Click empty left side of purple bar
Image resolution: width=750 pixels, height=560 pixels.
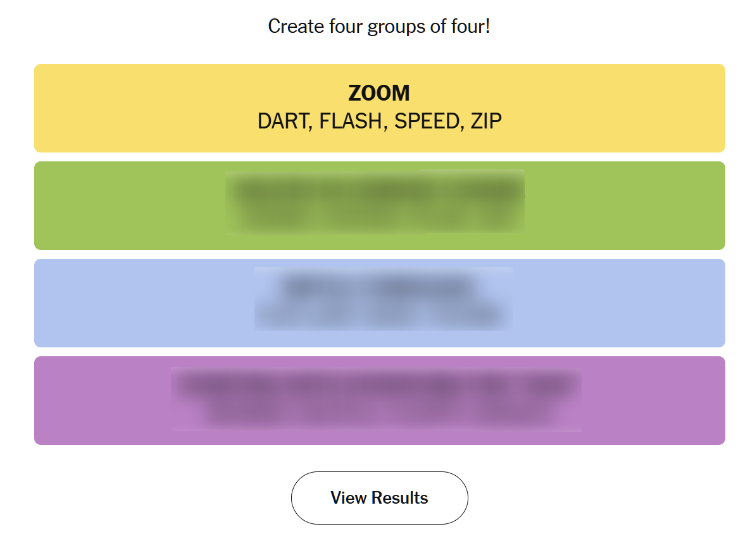point(101,401)
